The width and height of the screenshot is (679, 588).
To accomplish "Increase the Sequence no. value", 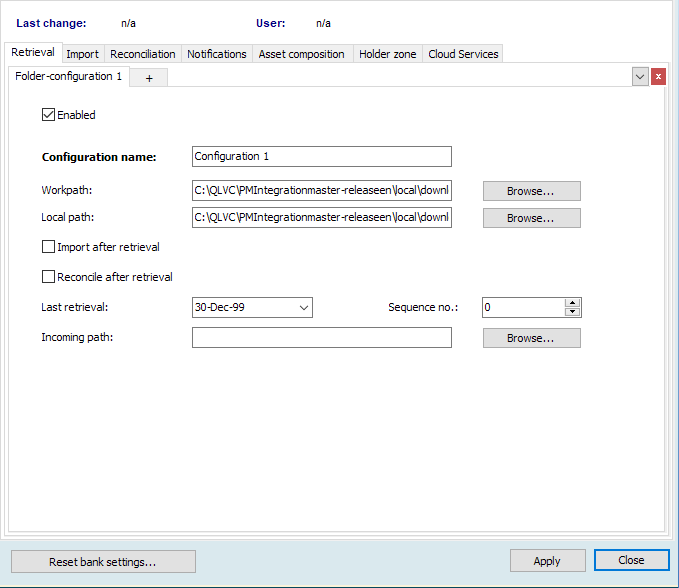I will (572, 303).
